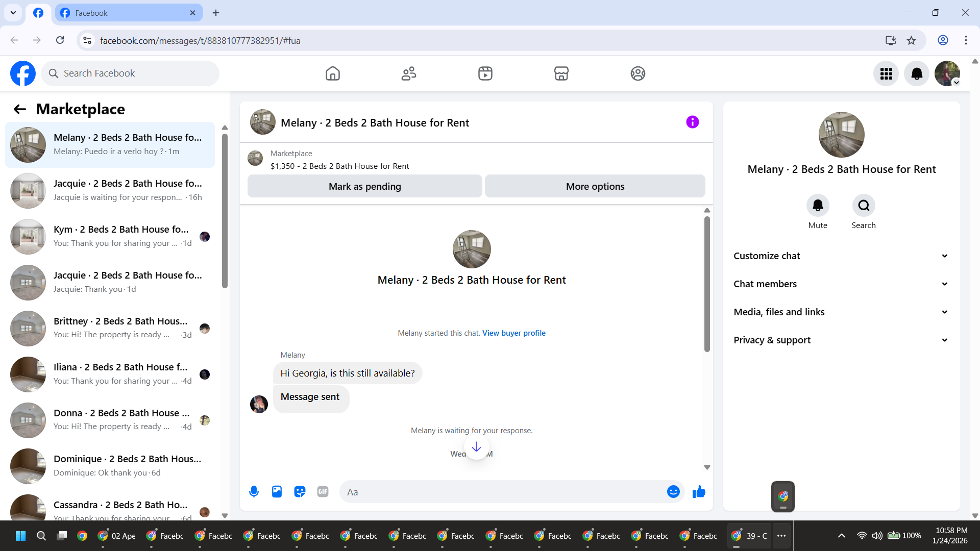The image size is (980, 551).
Task: Mute this conversation with the bell
Action: click(x=817, y=206)
